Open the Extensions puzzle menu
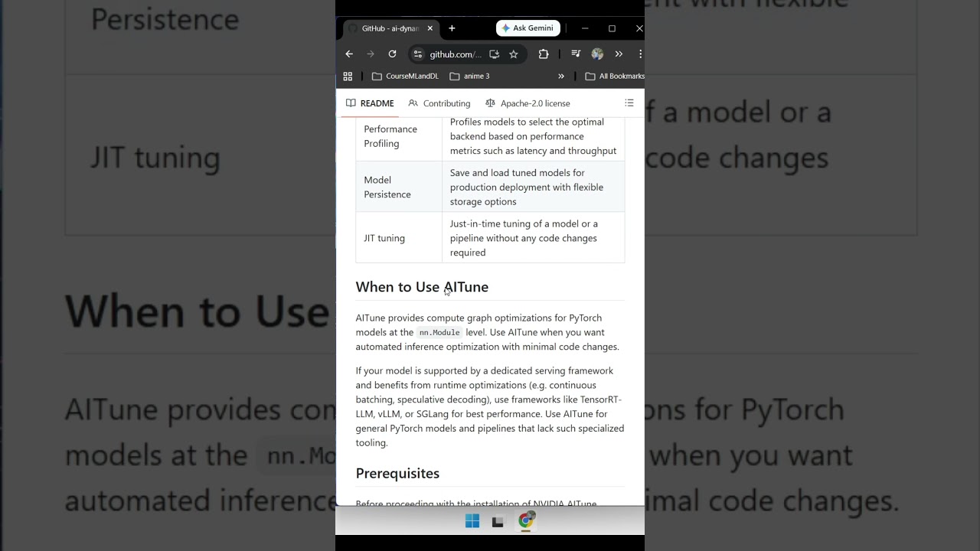Viewport: 980px width, 551px height. (x=544, y=54)
